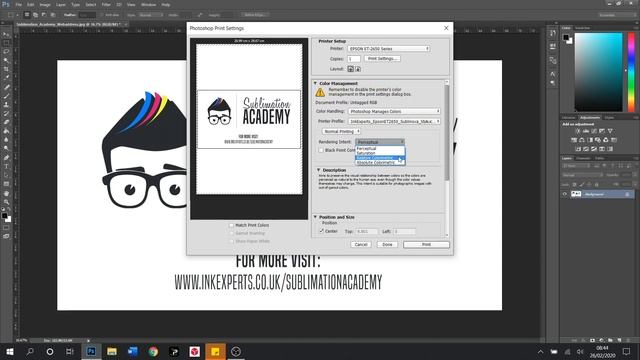Viewport: 640px width, 360px height.
Task: Select the Zoom tool
Action: pos(6,202)
